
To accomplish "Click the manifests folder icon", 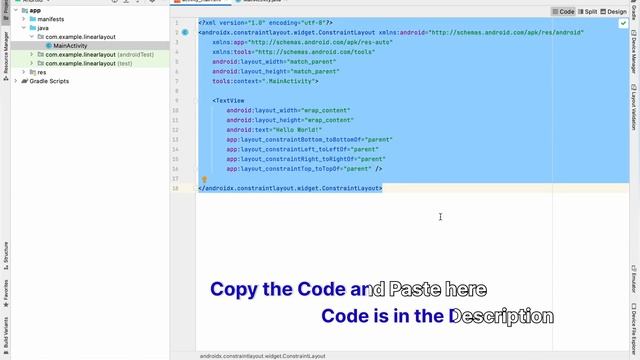I will (33, 19).
